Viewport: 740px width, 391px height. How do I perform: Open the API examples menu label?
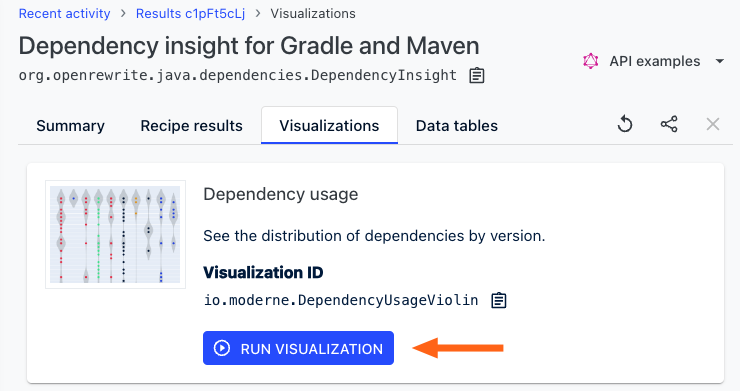point(655,61)
